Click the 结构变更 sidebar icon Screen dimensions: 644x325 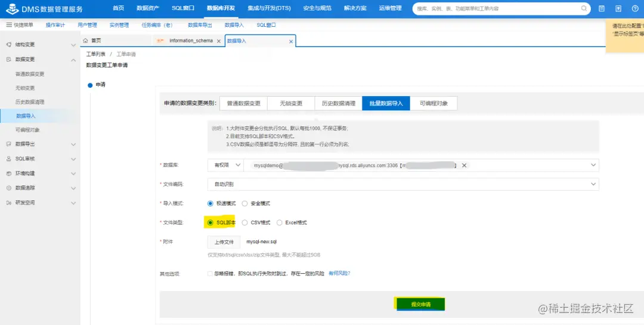(8, 44)
